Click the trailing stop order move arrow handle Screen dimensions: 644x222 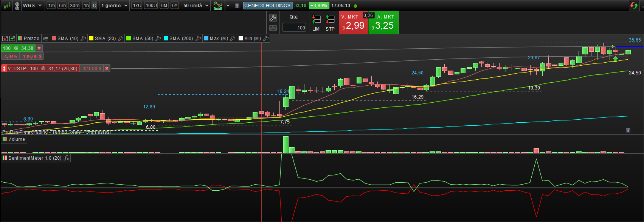(x=4, y=69)
